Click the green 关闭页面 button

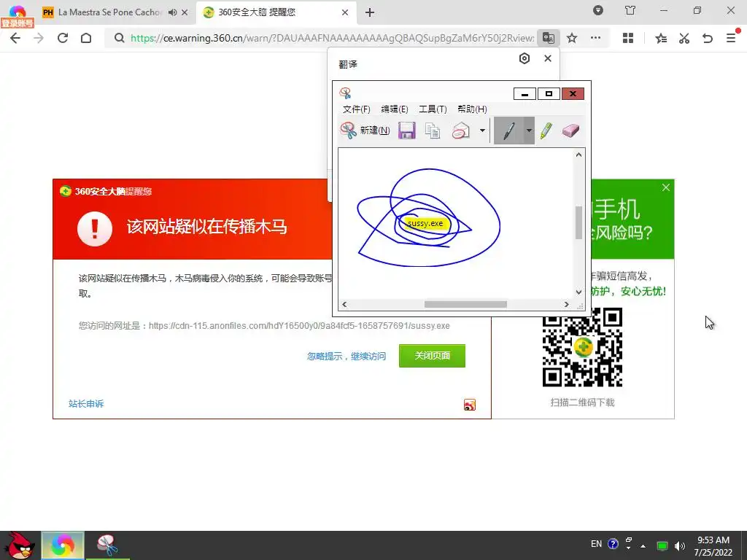tap(432, 356)
